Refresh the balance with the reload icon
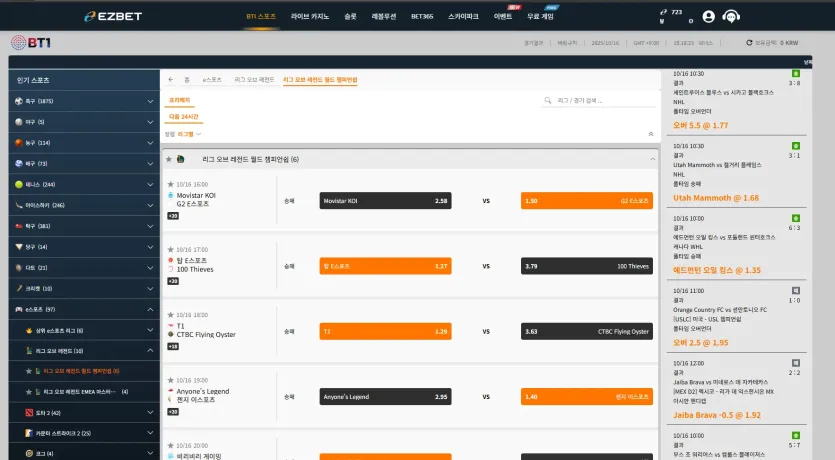 tap(749, 43)
